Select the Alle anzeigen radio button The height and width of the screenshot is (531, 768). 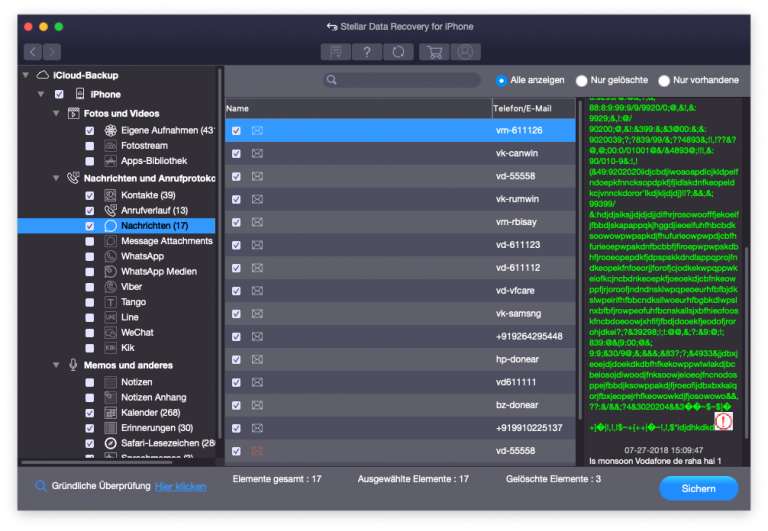tap(501, 80)
